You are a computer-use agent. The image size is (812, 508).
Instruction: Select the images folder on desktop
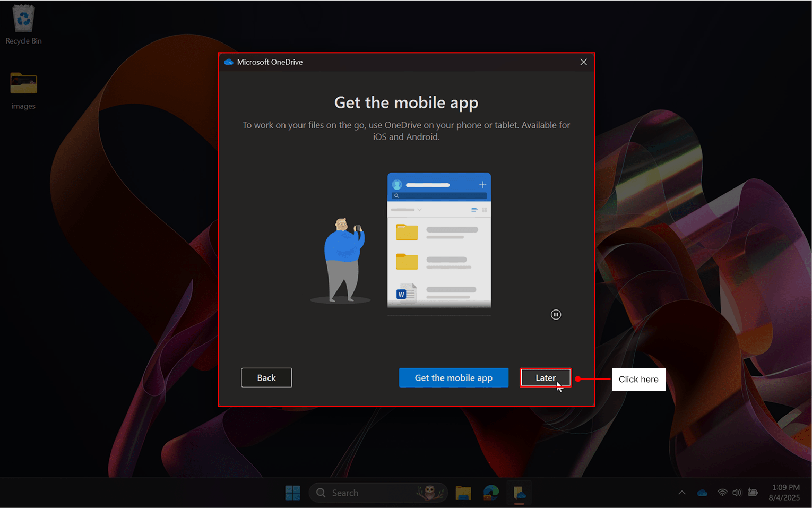23,90
